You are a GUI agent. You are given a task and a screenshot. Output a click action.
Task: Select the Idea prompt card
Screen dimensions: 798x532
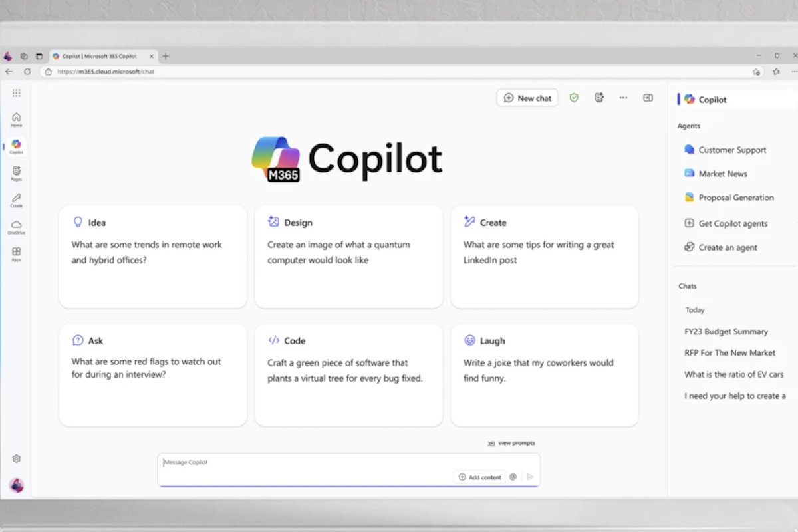153,257
